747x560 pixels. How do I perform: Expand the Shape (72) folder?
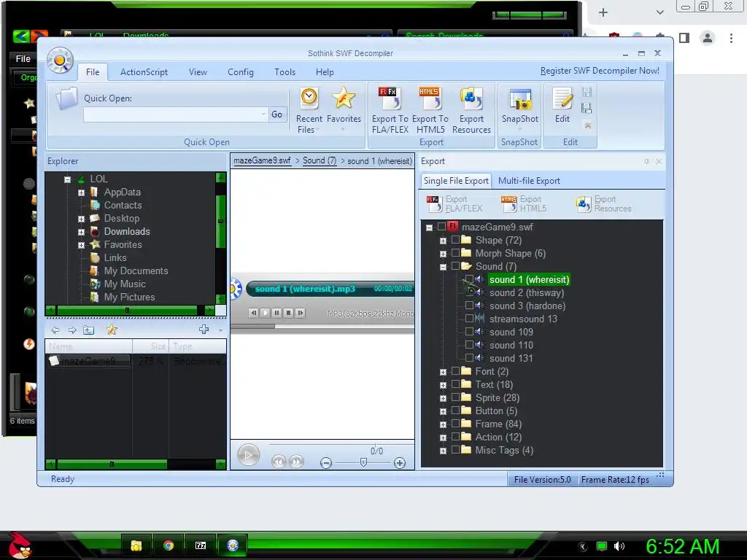[x=443, y=241]
